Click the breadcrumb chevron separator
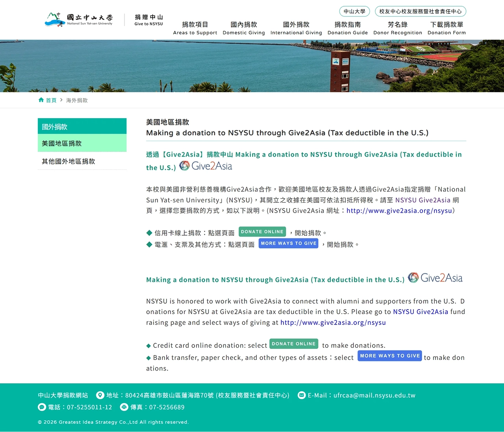This screenshot has height=432, width=504. point(61,100)
